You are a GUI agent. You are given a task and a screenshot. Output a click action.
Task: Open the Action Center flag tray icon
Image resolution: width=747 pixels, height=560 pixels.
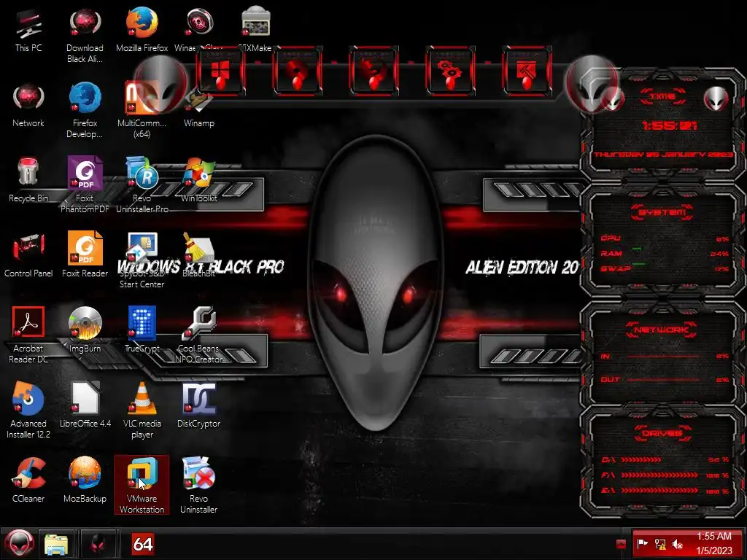pos(643,544)
